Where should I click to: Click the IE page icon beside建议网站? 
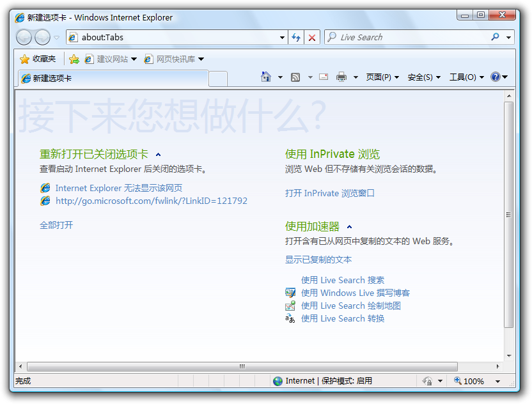89,59
